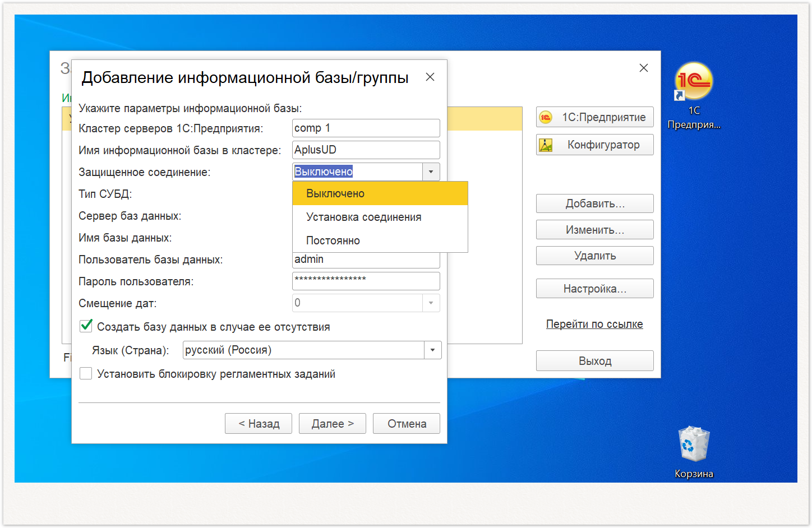Viewport: 812px width, 528px height.
Task: Click the Пароль пользователя password field
Action: (366, 281)
